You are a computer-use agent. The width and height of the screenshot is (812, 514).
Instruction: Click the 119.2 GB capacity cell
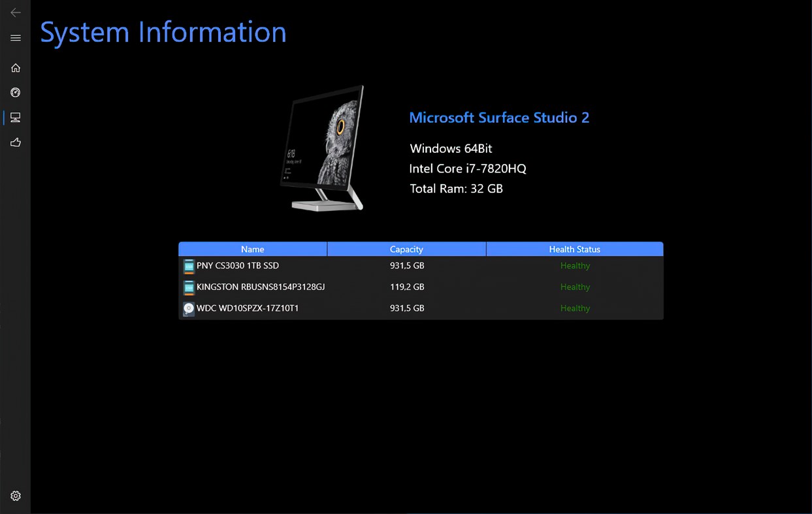tap(407, 287)
